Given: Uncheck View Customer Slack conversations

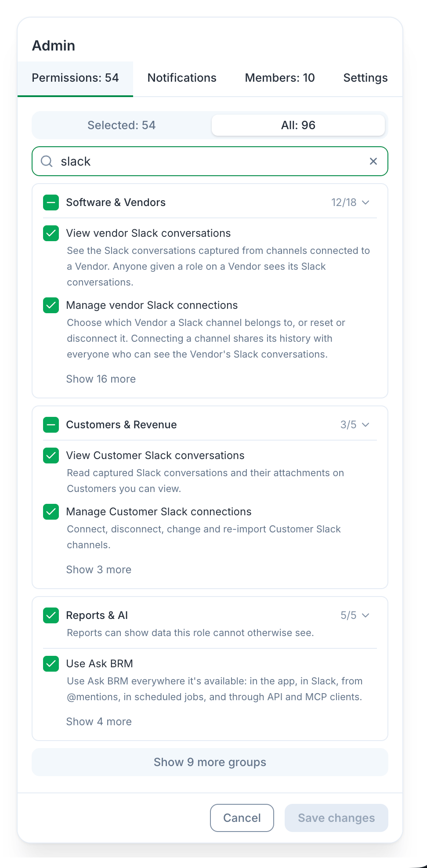Looking at the screenshot, I should (x=51, y=456).
